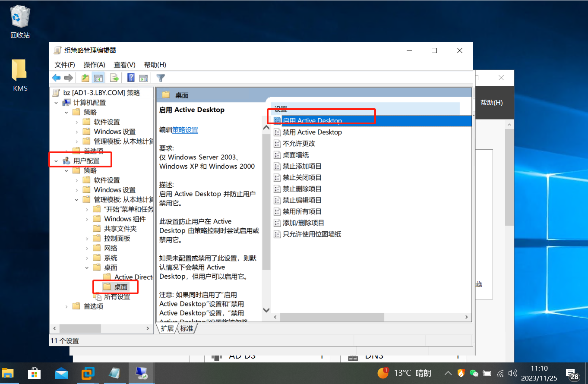This screenshot has height=384, width=588.
Task: Select the root bz [AD1-3.LBY.COM] 策略 node
Action: (x=96, y=93)
